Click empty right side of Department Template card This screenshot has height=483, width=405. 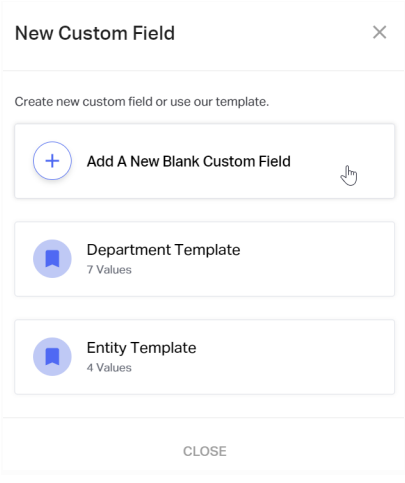point(317,259)
